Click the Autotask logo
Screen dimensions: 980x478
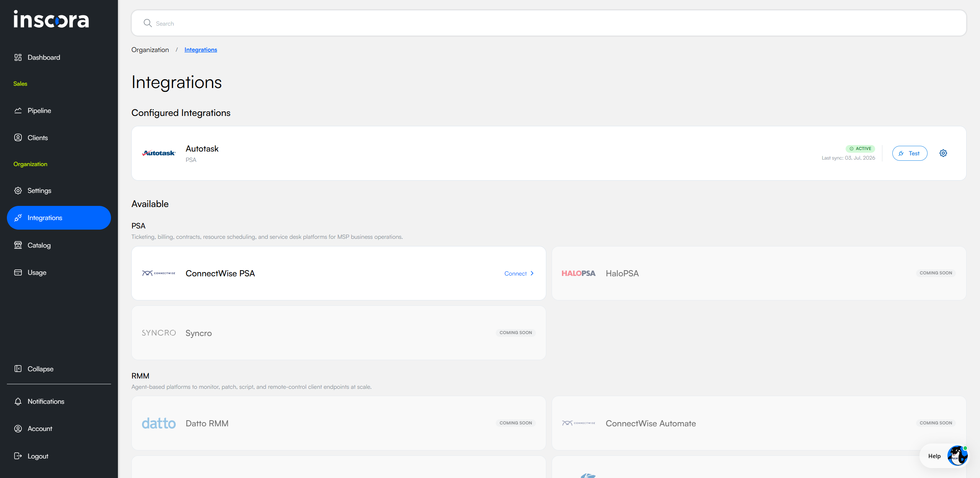(159, 153)
